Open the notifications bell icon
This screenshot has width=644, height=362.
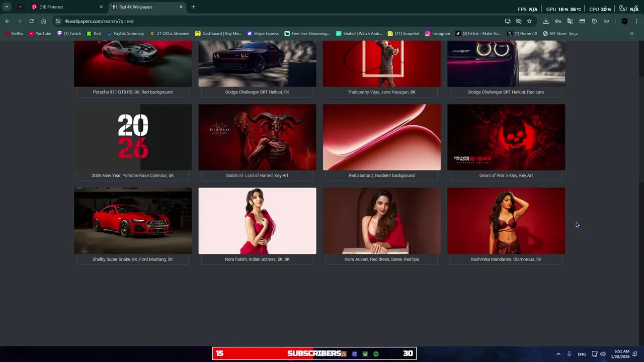click(635, 354)
